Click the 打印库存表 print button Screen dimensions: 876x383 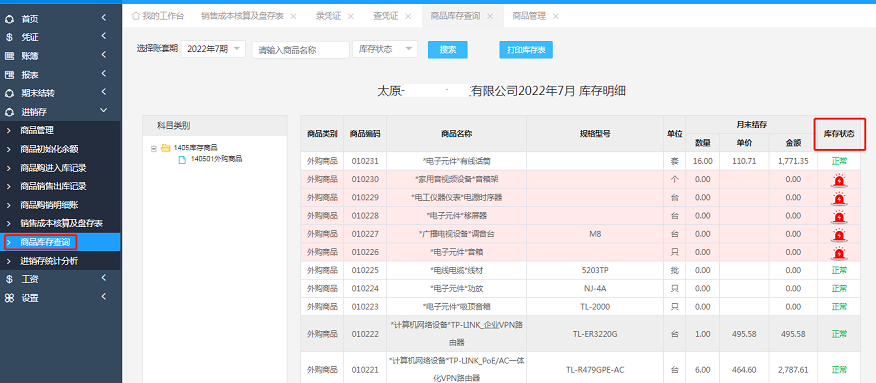coord(526,50)
